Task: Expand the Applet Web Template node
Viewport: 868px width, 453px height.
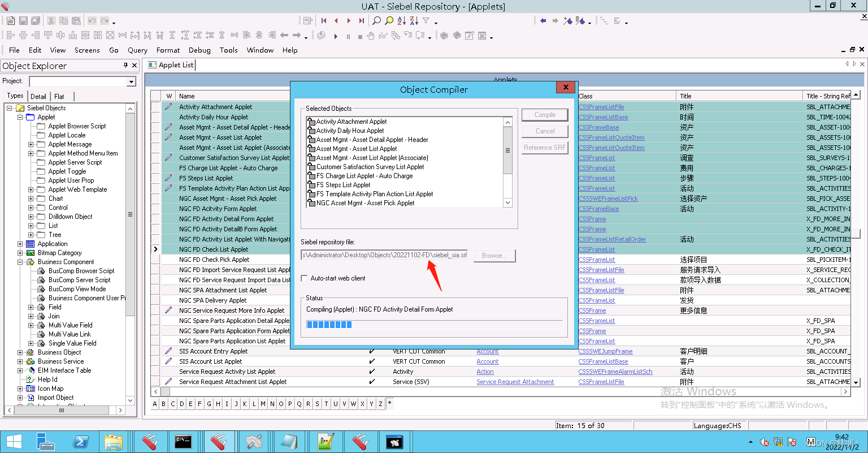Action: coord(31,189)
